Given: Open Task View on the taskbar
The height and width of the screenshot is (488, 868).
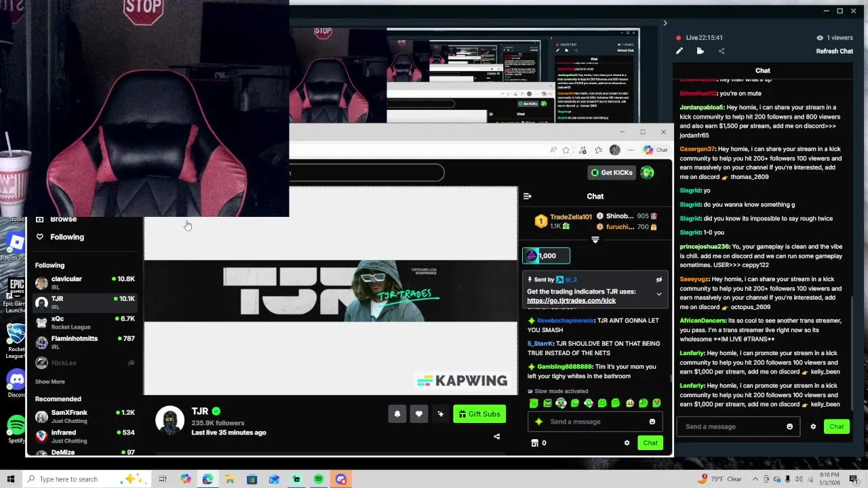Looking at the screenshot, I should coord(163,479).
